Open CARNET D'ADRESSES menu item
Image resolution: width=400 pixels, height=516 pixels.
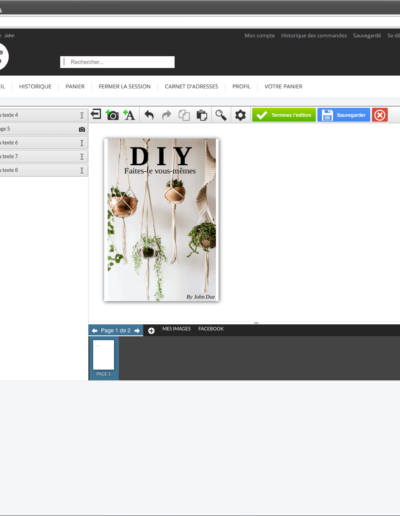click(x=191, y=86)
